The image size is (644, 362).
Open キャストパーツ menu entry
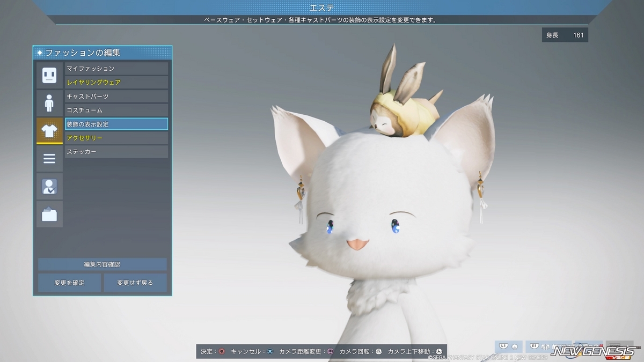(116, 97)
